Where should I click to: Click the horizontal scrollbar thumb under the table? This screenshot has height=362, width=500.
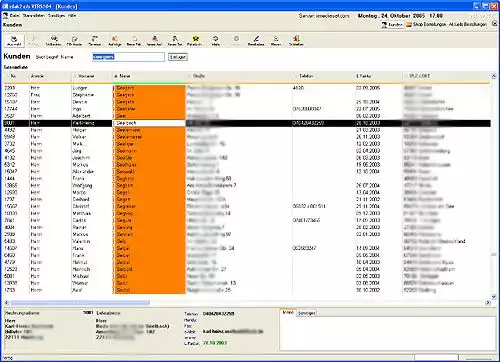[x=80, y=303]
